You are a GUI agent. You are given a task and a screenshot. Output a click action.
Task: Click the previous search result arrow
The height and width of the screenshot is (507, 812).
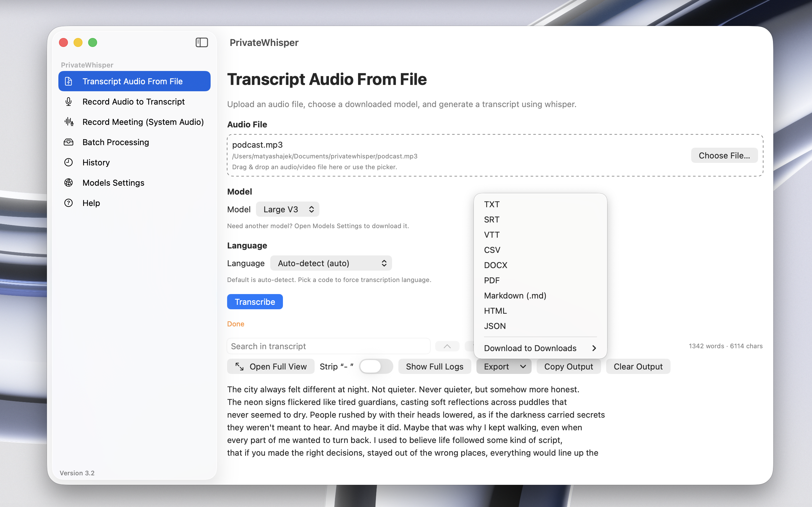pos(447,346)
